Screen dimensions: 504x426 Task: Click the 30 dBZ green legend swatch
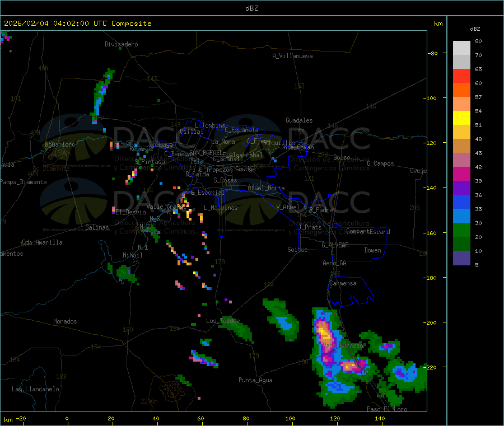click(461, 230)
